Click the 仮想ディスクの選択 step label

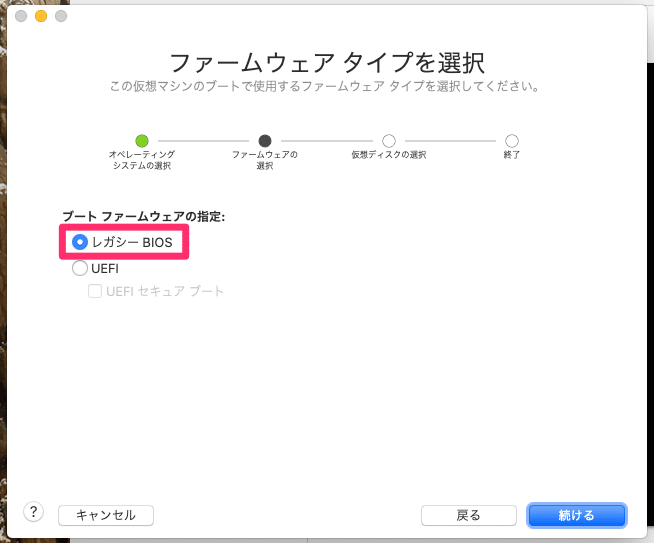point(389,155)
